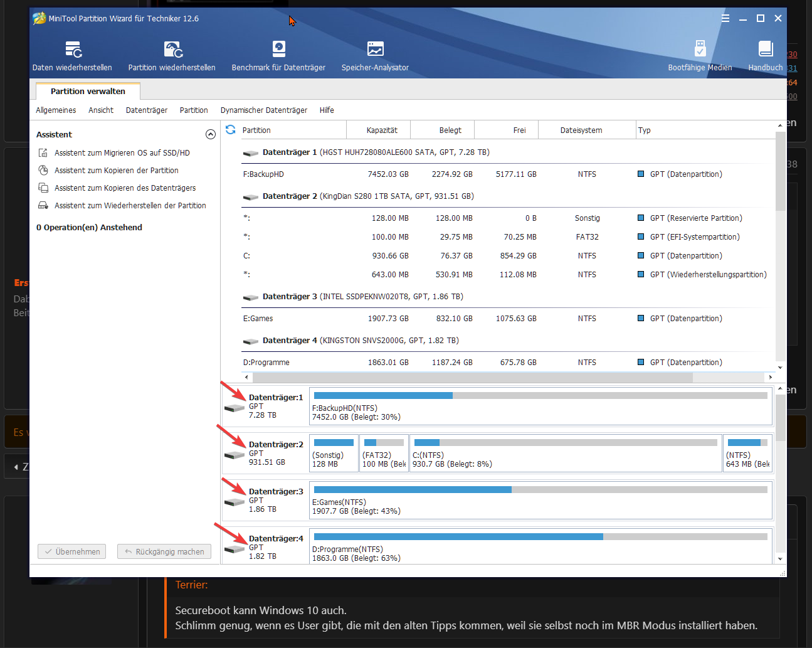
Task: Select F:BackupHD partition row
Action: click(508, 174)
